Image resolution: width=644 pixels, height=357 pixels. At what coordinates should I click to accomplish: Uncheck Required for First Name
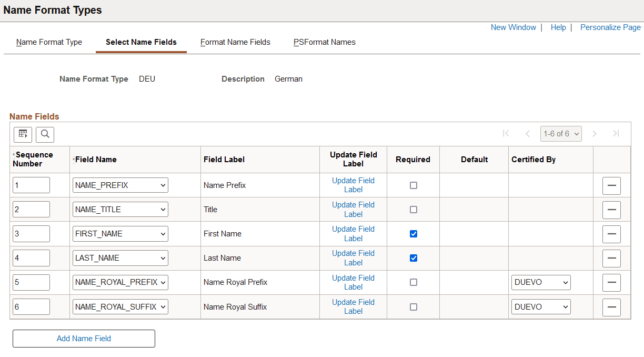414,234
